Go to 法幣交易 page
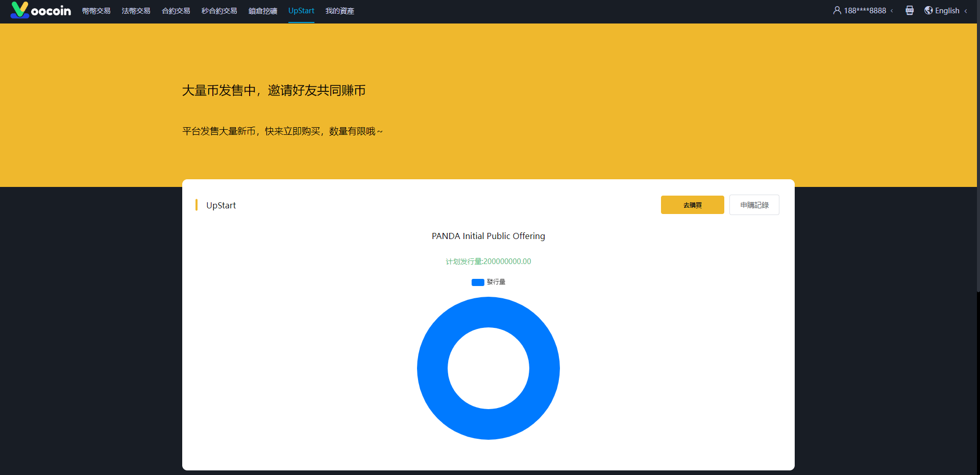 point(136,11)
